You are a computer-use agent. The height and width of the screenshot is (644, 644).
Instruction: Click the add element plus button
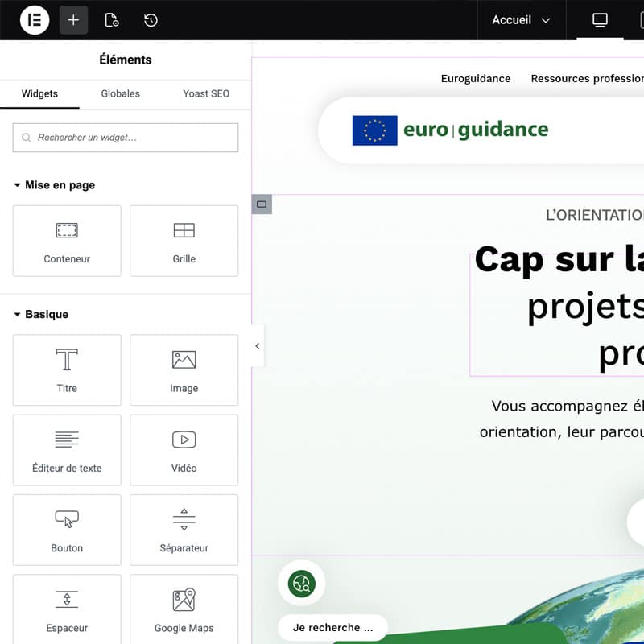(73, 19)
